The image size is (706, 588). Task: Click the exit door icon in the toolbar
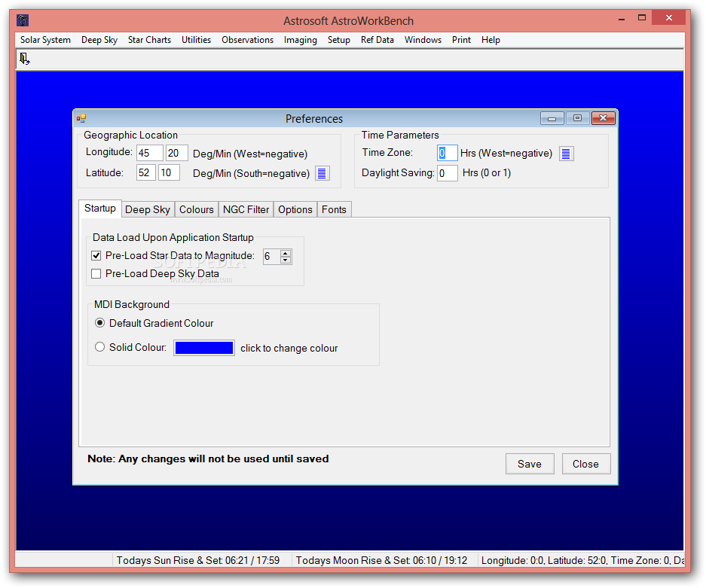(24, 59)
